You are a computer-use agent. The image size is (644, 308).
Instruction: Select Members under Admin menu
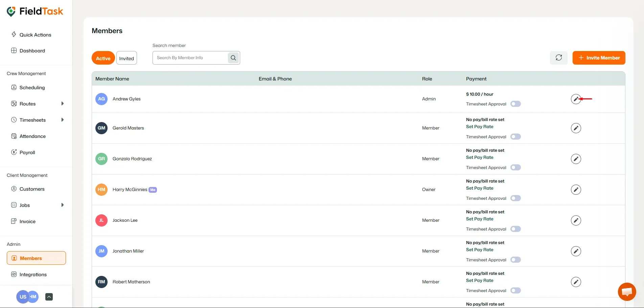[x=30, y=258]
